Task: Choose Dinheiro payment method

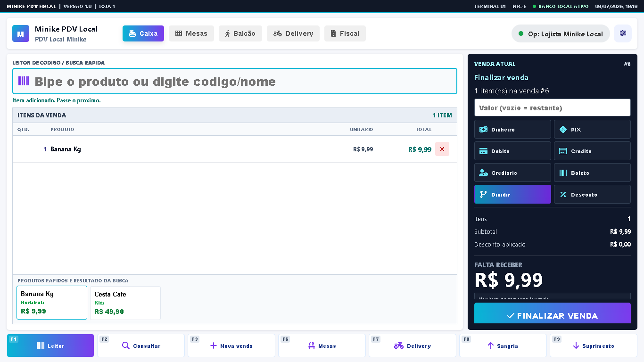Action: [x=512, y=129]
